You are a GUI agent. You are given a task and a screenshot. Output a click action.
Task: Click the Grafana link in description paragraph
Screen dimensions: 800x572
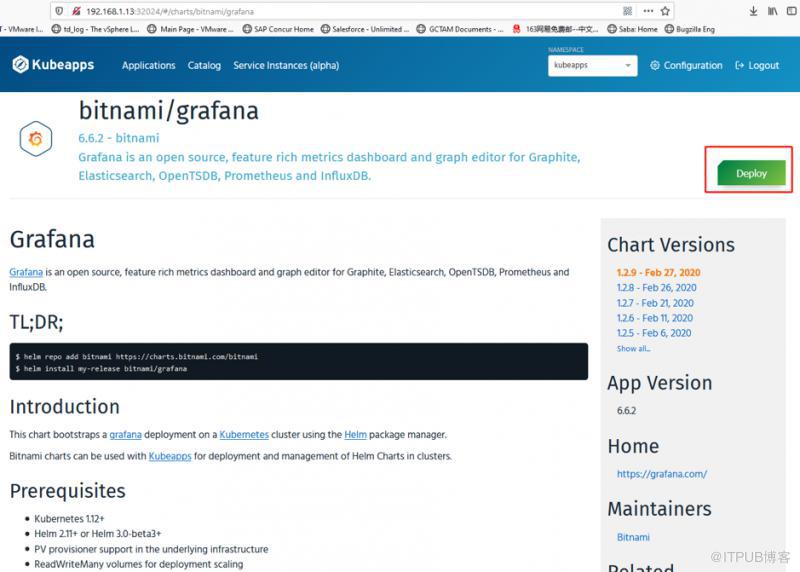click(26, 272)
